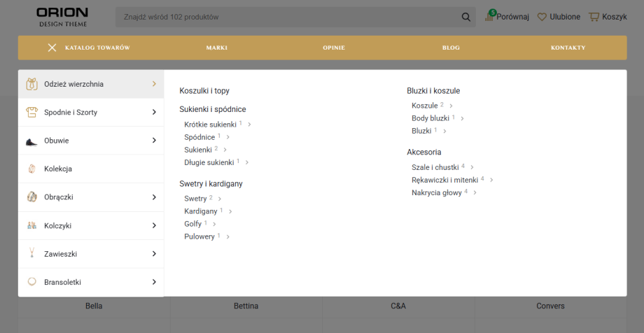This screenshot has height=333, width=644.
Task: Expand the Spodnie i Szorty submenu arrow
Action: (x=154, y=112)
